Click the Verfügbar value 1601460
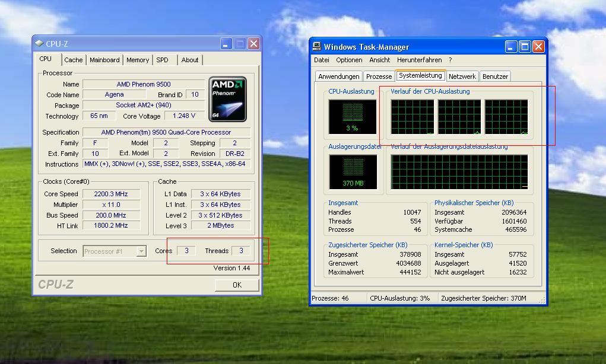The height and width of the screenshot is (364, 606). pos(514,221)
